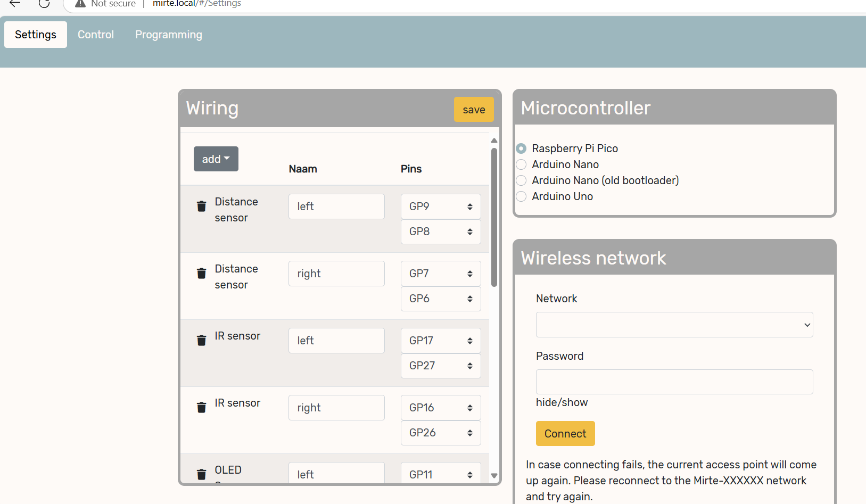Open the GP9 pin dropdown
The height and width of the screenshot is (504, 866).
pos(441,206)
